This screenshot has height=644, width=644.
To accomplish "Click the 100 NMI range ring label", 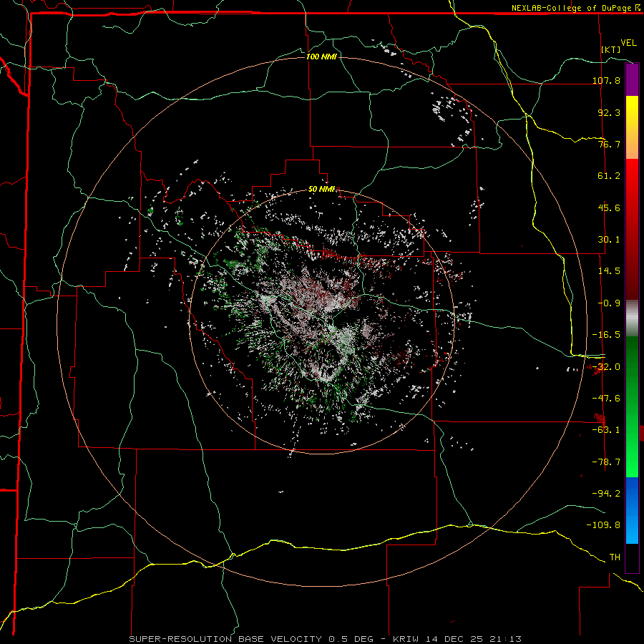I will click(x=321, y=57).
